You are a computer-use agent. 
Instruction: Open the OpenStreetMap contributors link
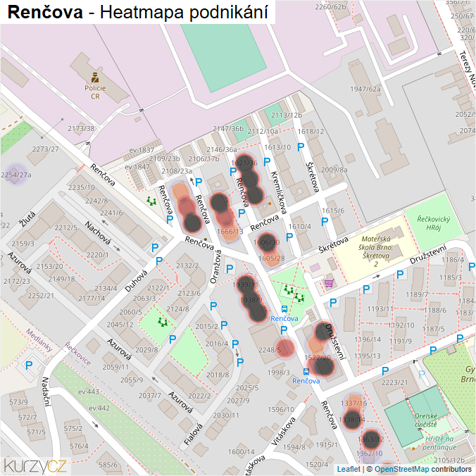401,470
